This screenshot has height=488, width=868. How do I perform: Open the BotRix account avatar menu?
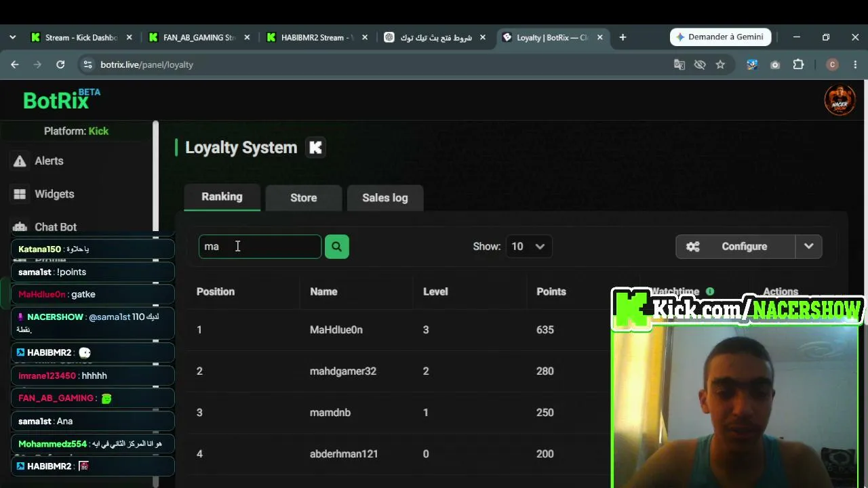pos(840,100)
